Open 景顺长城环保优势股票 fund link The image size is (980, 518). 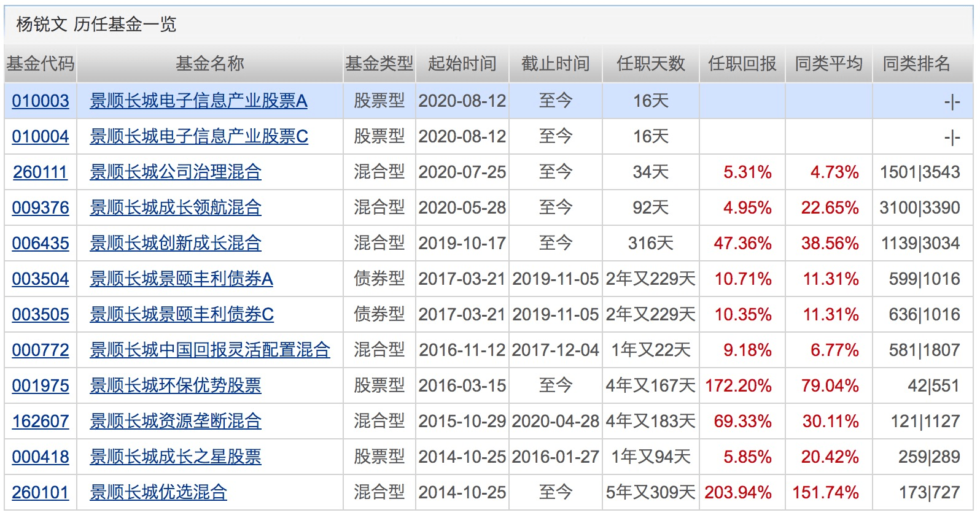176,385
